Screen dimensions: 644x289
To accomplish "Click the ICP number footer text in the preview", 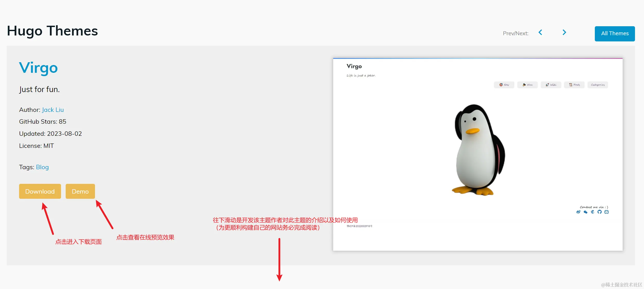I will (359, 226).
